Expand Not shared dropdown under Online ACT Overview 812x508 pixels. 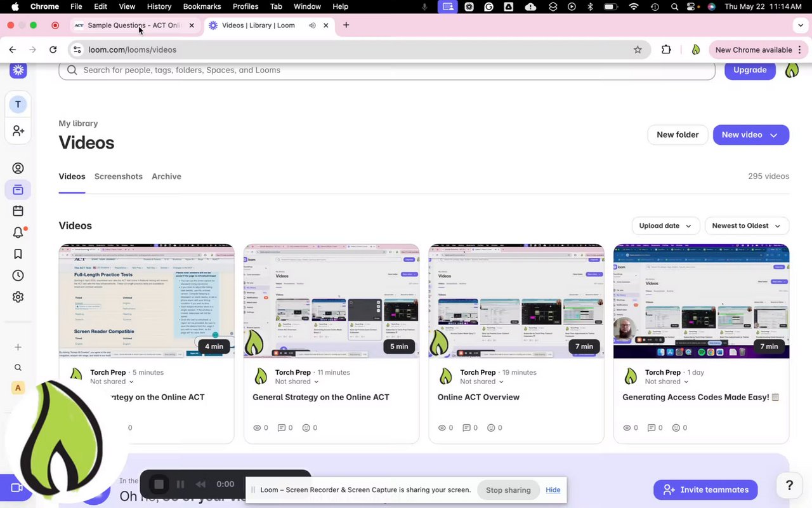(x=481, y=382)
